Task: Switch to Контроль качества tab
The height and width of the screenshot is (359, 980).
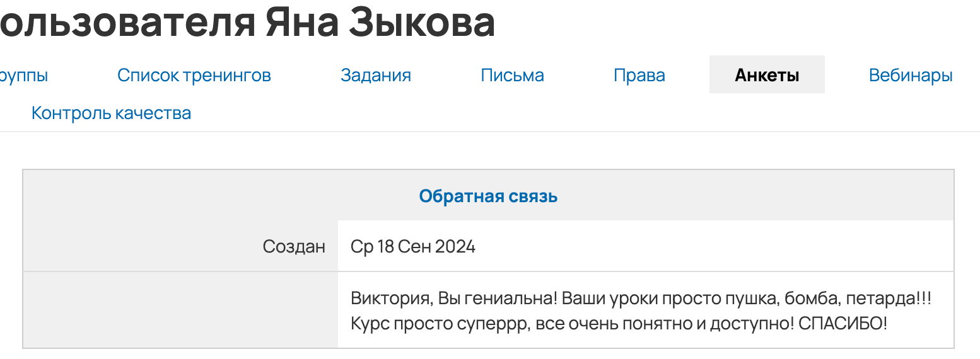Action: click(x=111, y=113)
